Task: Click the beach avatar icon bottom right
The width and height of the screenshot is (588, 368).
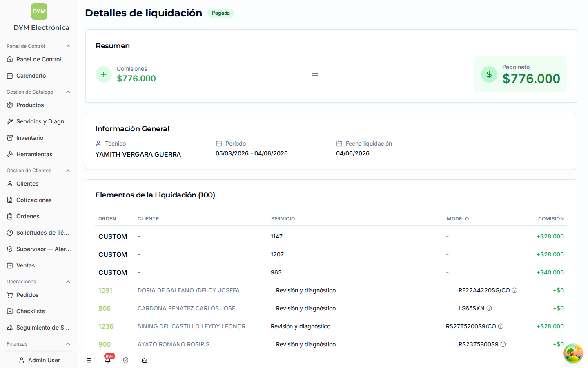Action: [x=573, y=353]
